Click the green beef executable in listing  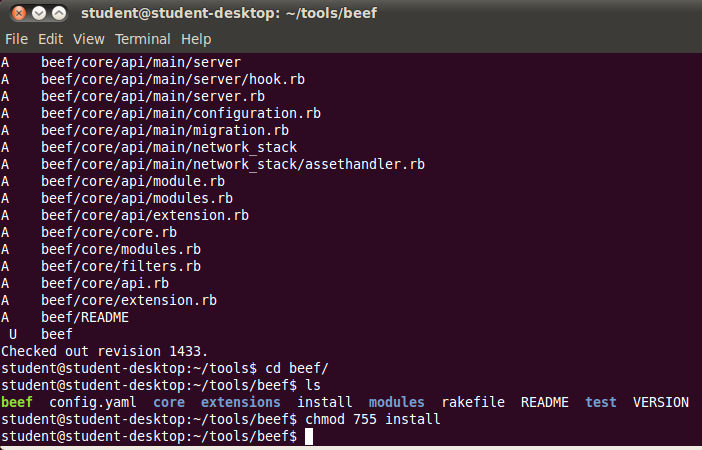coord(17,402)
